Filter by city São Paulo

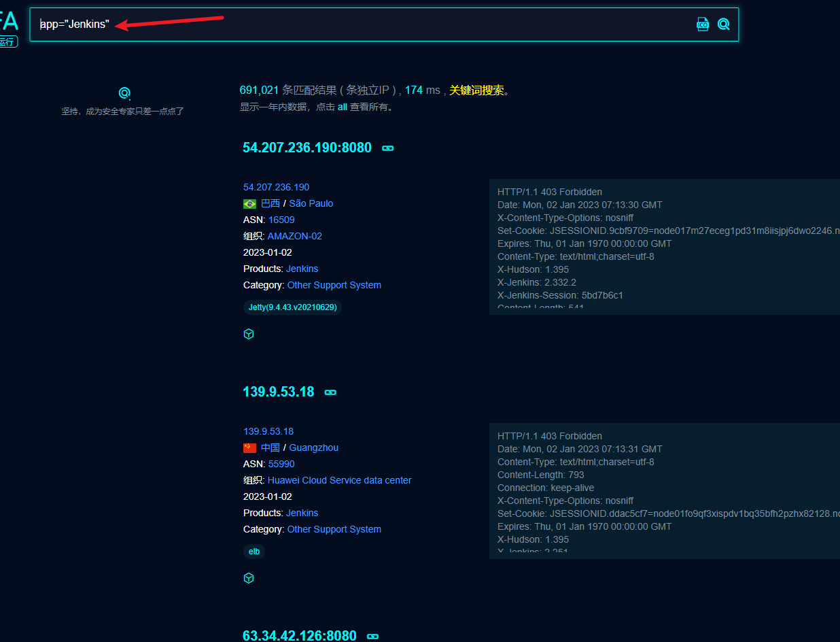coord(311,203)
